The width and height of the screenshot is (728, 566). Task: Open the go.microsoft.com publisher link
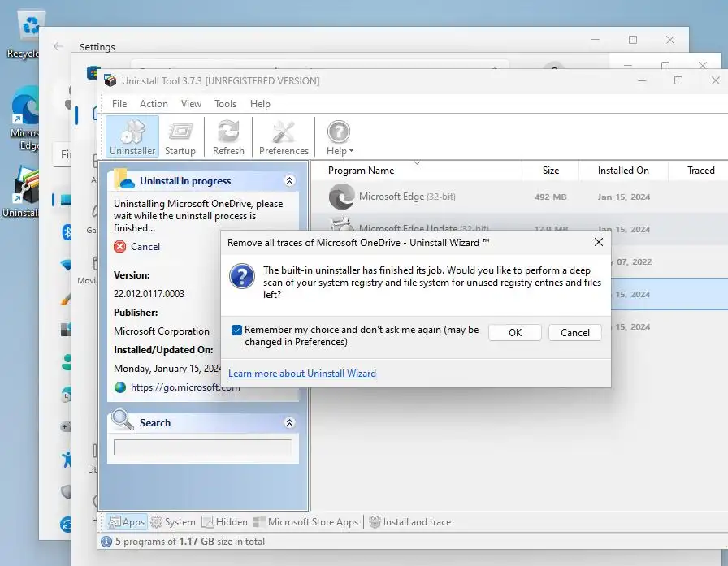(x=186, y=387)
